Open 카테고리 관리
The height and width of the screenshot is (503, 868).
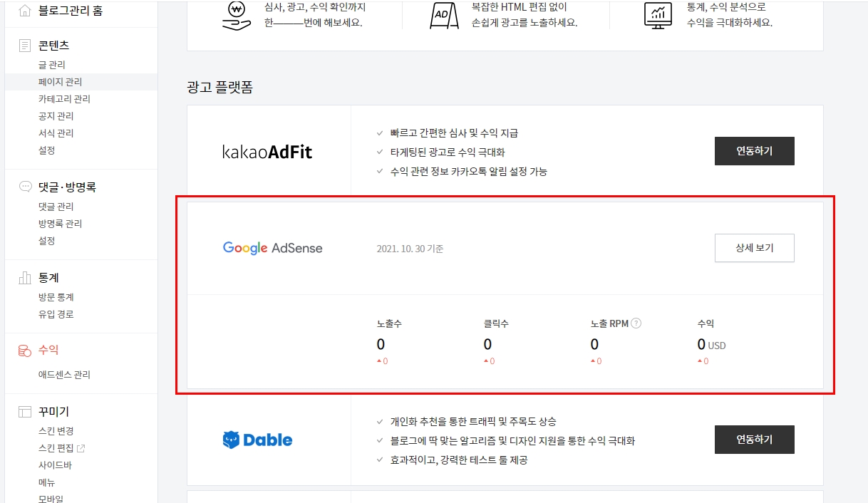tap(64, 99)
